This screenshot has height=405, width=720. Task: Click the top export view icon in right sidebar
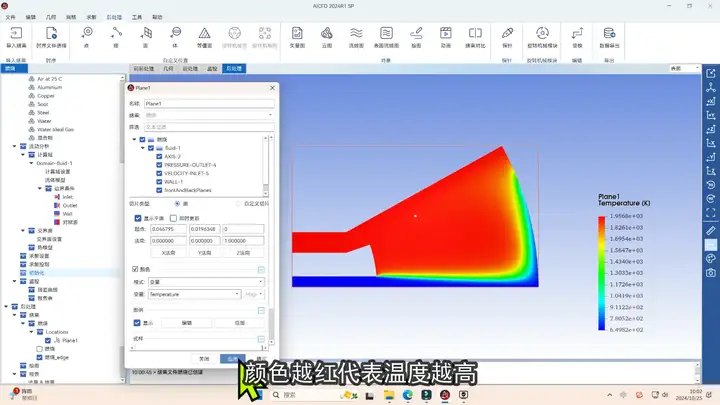pos(710,73)
